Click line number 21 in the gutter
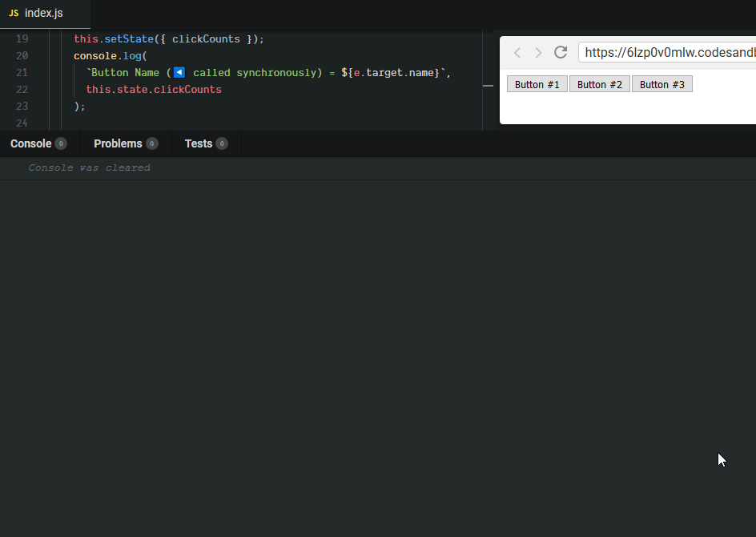Screen dimensions: 756x537 point(22,73)
